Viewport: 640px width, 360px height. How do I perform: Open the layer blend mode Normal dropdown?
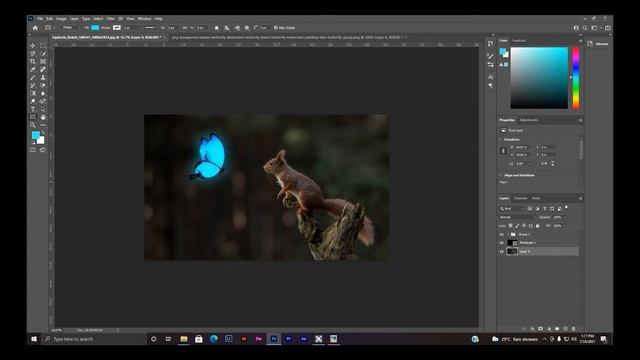pos(518,217)
